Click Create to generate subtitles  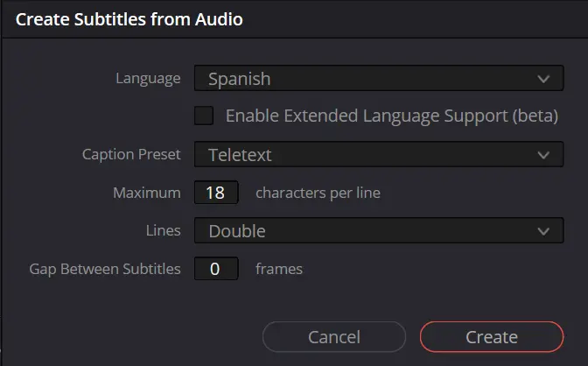[x=492, y=337]
